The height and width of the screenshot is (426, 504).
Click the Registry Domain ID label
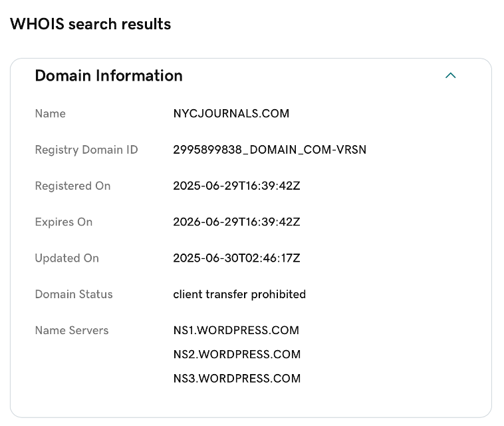click(x=86, y=150)
